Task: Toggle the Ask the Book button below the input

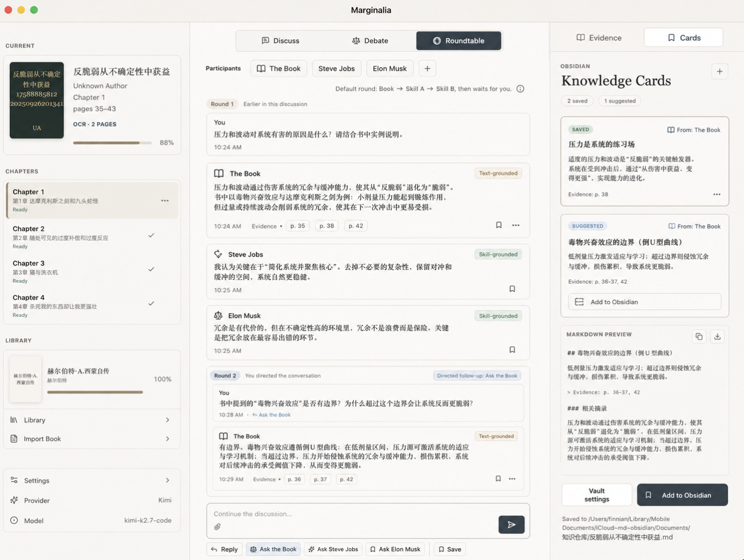Action: (x=273, y=549)
